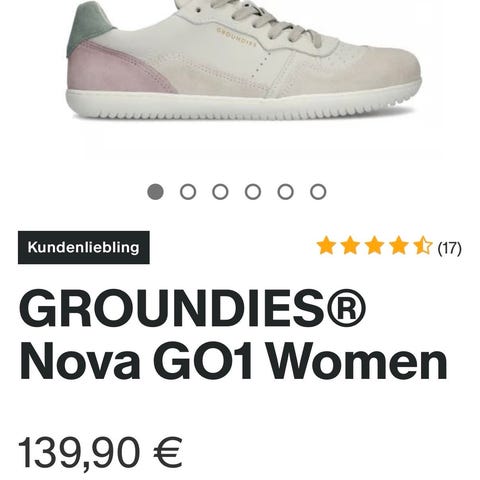Select the first carousel dot indicator
This screenshot has height=480, width=480.
pyautogui.click(x=155, y=192)
